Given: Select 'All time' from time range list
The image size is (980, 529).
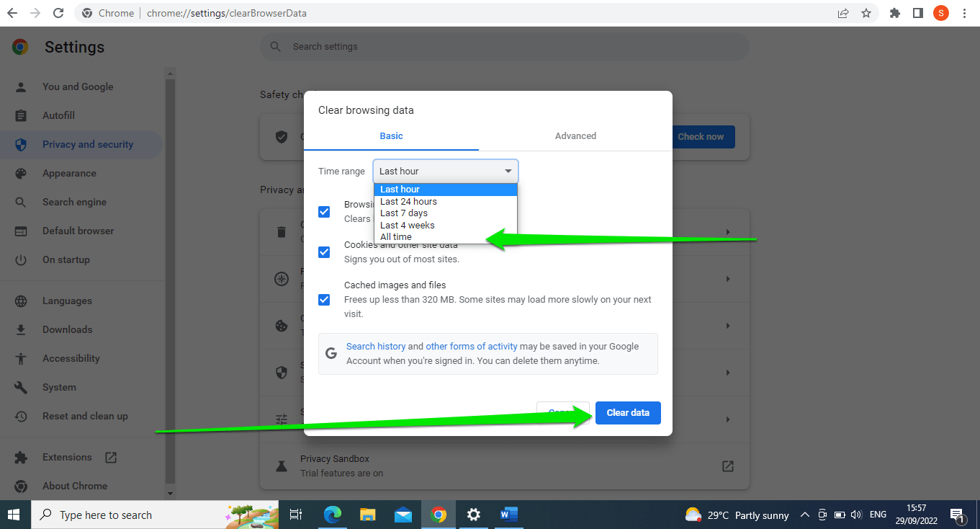Looking at the screenshot, I should point(396,237).
